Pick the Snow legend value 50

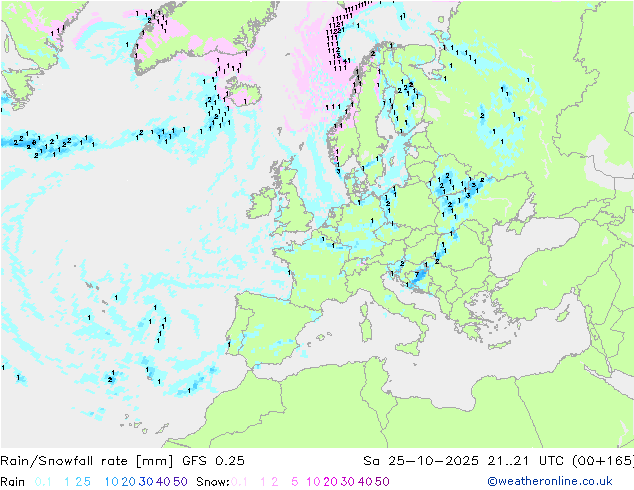click(x=383, y=482)
